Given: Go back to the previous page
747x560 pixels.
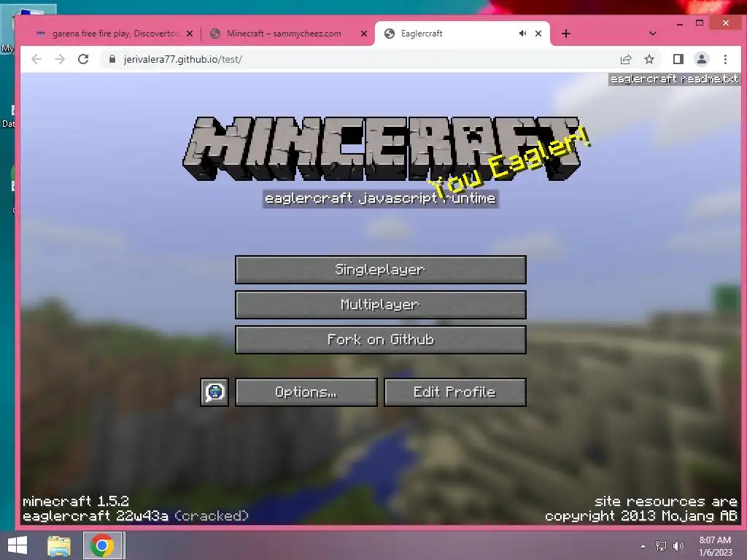Looking at the screenshot, I should [36, 59].
